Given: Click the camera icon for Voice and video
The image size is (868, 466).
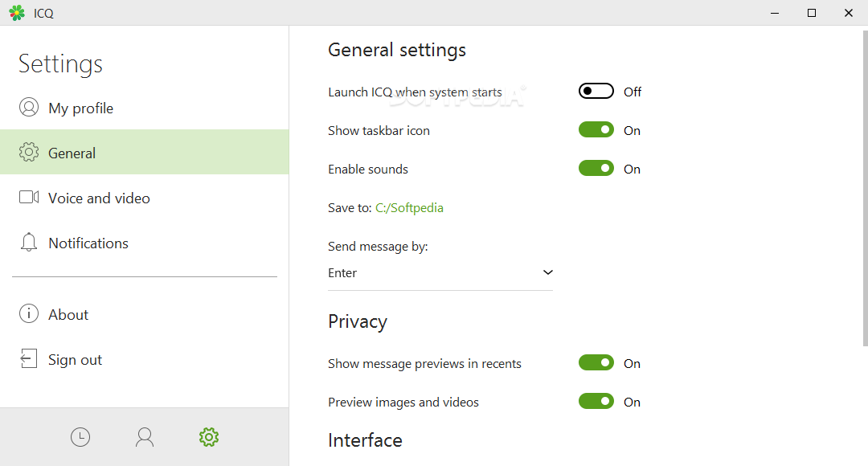Looking at the screenshot, I should click(x=29, y=197).
